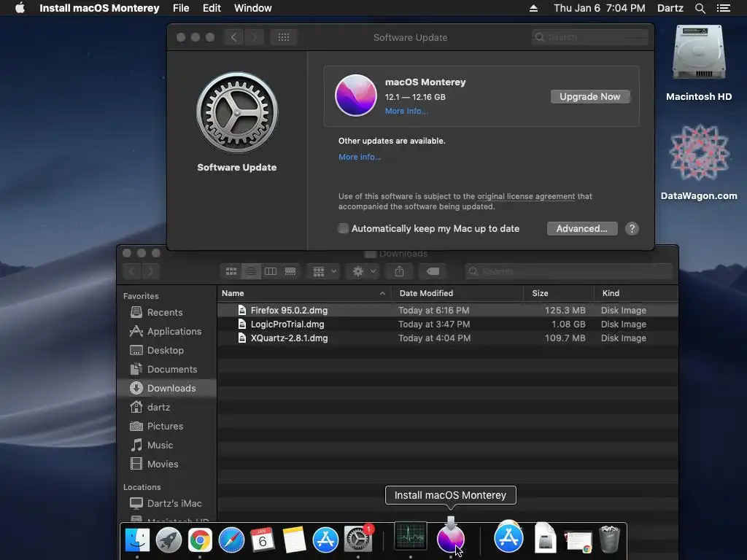Select Pictures in Finder sidebar
747x560 pixels.
166,426
